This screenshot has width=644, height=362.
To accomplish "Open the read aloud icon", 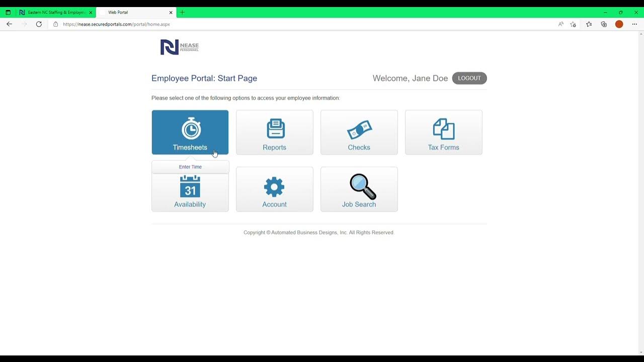I will 561,24.
